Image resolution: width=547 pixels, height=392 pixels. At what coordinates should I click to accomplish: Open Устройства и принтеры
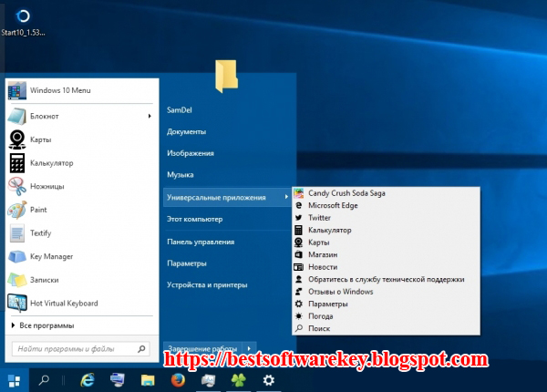207,285
